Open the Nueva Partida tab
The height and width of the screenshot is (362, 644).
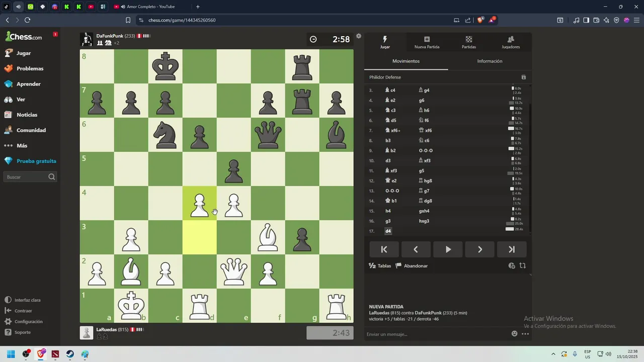pyautogui.click(x=427, y=42)
